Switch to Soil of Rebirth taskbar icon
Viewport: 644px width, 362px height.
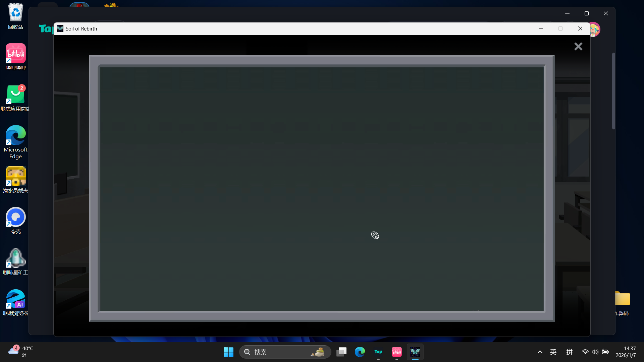click(415, 352)
